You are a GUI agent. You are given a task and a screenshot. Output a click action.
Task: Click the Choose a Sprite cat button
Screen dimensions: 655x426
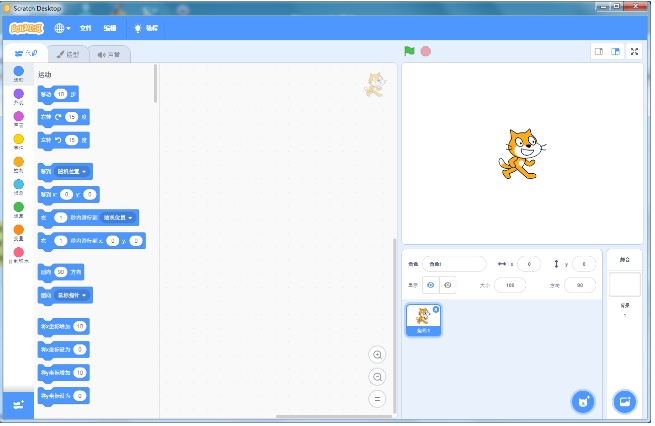click(x=583, y=402)
